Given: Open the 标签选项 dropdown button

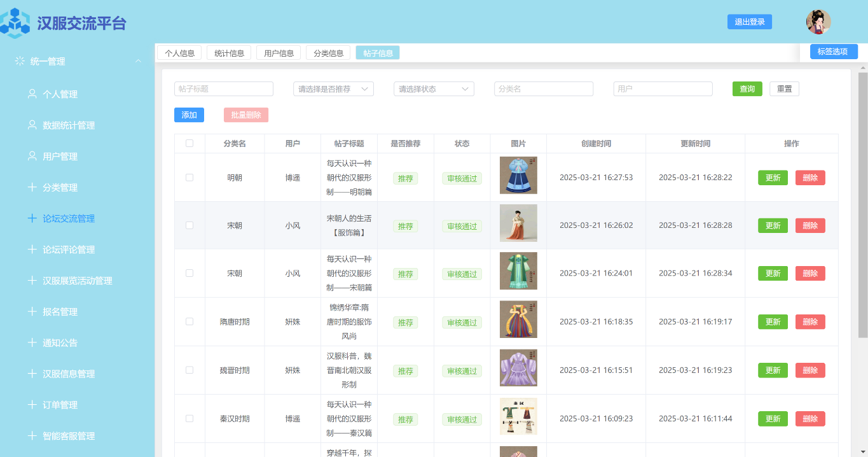Looking at the screenshot, I should (x=834, y=52).
